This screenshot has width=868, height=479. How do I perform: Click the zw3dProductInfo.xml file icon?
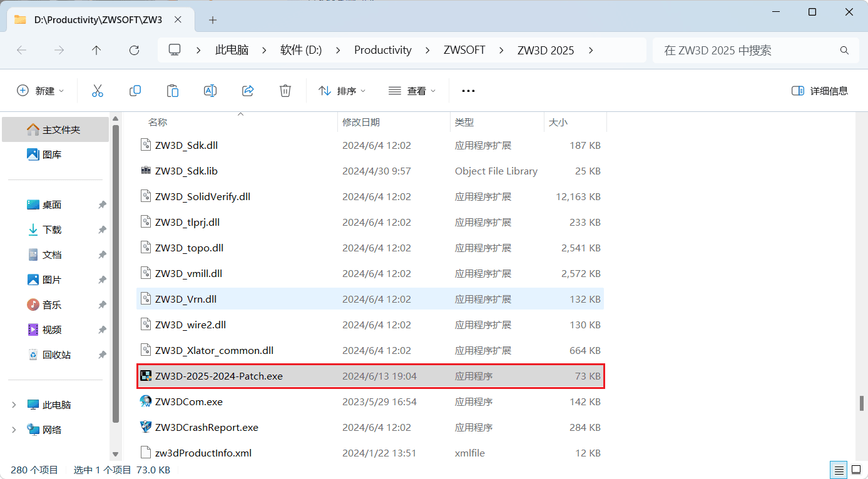coord(146,453)
